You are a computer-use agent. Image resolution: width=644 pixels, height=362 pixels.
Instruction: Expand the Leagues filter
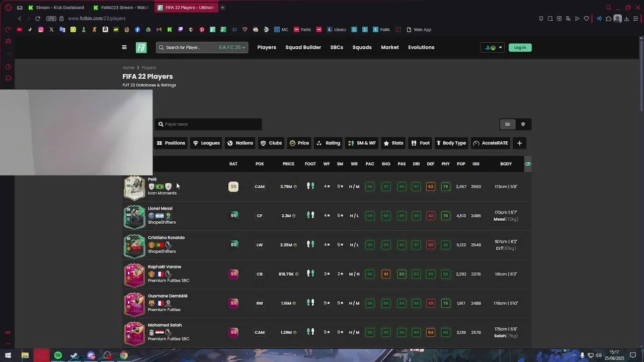coord(206,143)
